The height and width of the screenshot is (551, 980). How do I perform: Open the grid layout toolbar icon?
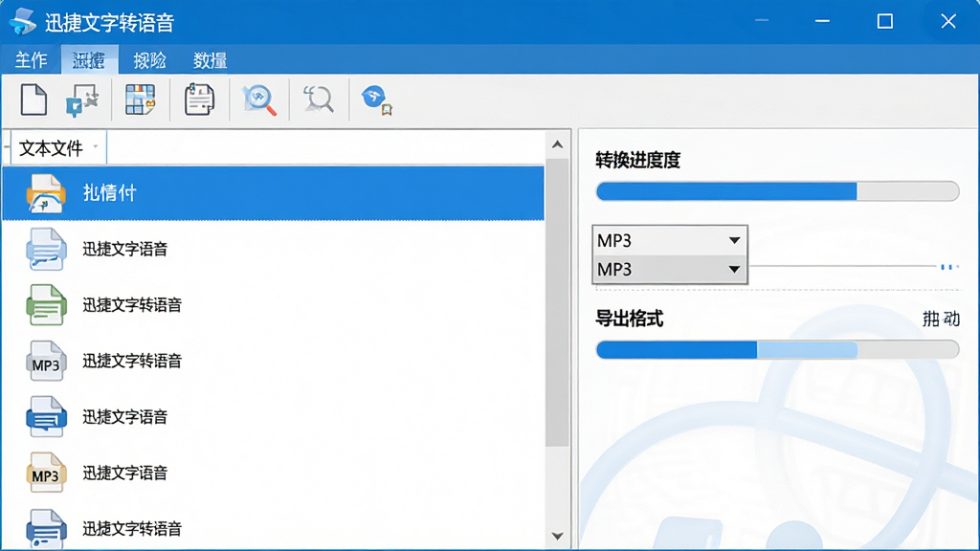[x=141, y=99]
